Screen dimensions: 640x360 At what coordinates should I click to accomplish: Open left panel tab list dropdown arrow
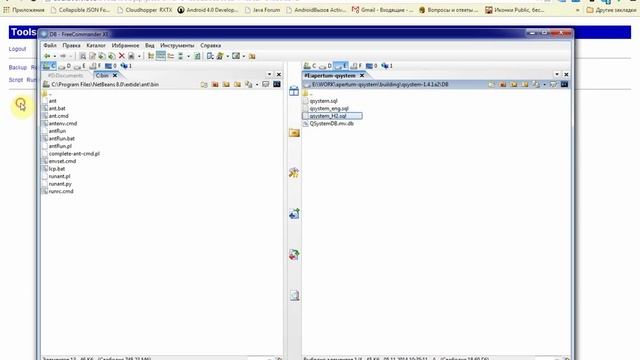pos(269,75)
